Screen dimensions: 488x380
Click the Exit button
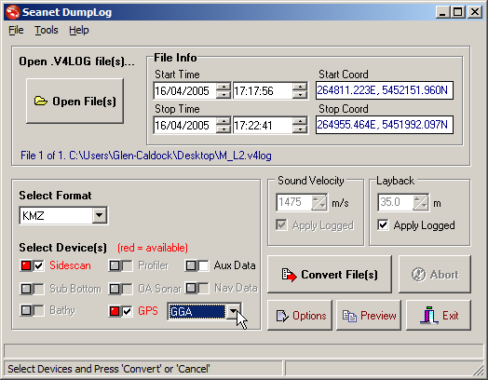click(438, 315)
